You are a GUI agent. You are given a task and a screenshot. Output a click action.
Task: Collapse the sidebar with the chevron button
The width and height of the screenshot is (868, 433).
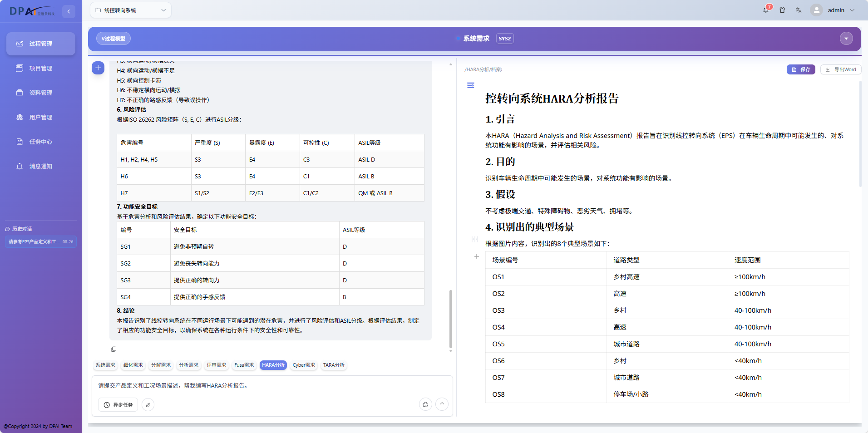click(69, 11)
